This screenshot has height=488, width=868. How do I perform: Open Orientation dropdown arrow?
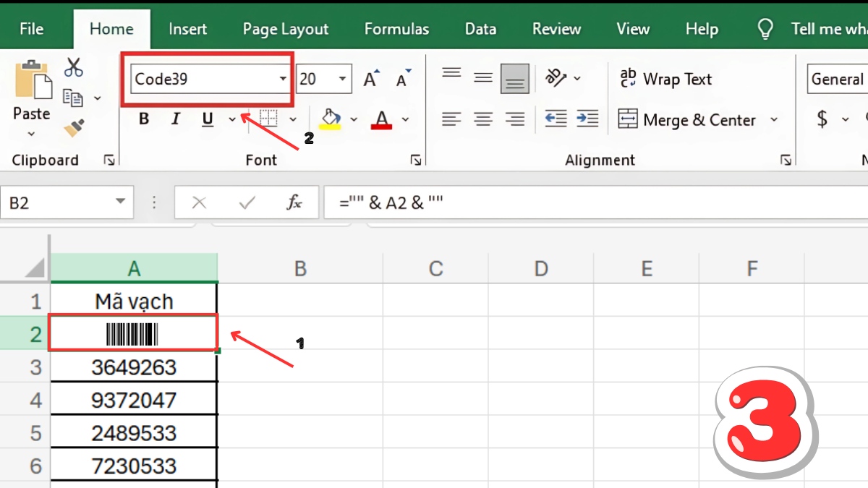(x=577, y=78)
